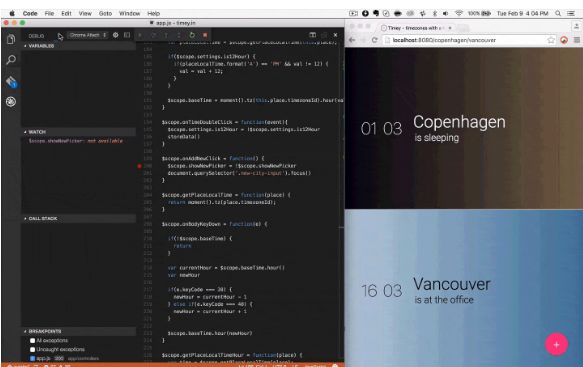Open macOS Notification Center
This screenshot has width=583, height=367.
point(571,13)
